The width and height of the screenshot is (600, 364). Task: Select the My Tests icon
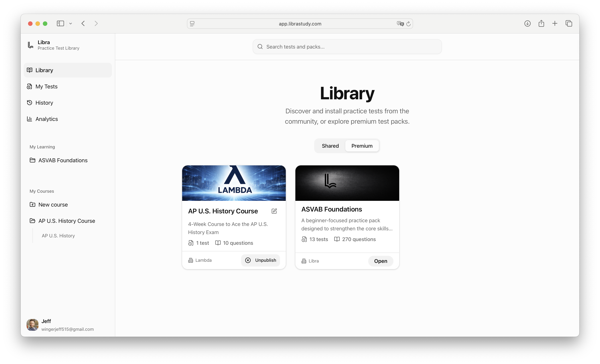coord(30,86)
